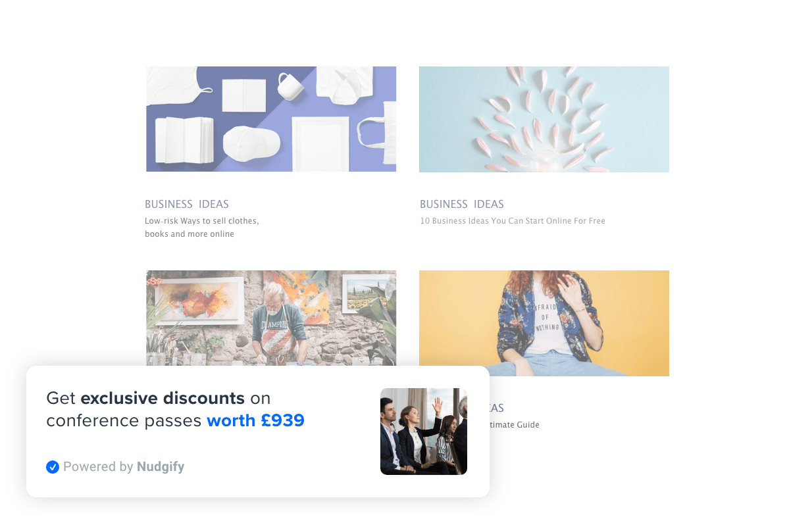Click the blue verified checkmark icon
Screen dimensions: 812x521
(x=53, y=467)
